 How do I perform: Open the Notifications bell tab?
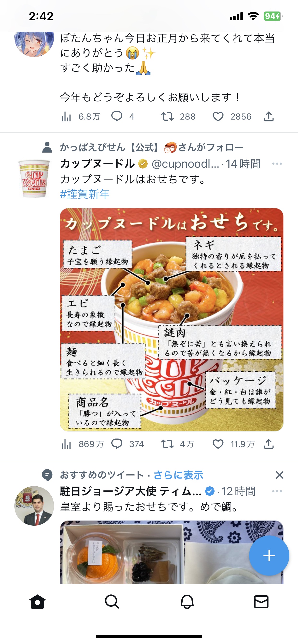[187, 602]
